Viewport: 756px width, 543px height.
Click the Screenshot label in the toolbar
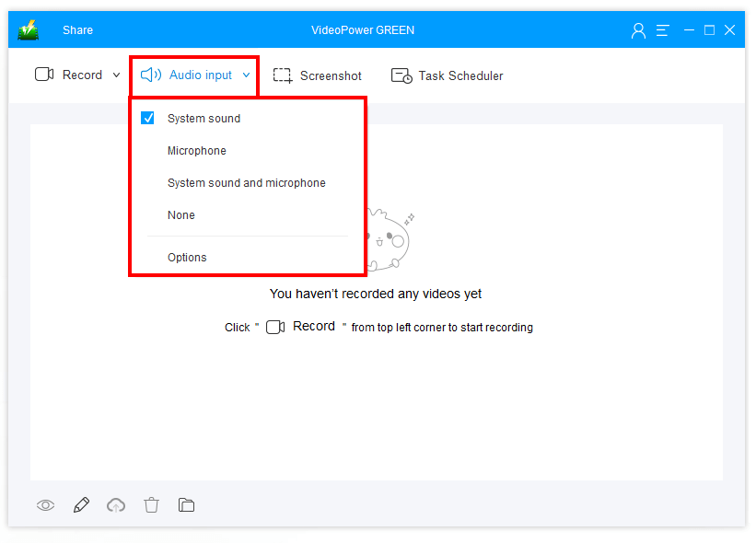331,75
